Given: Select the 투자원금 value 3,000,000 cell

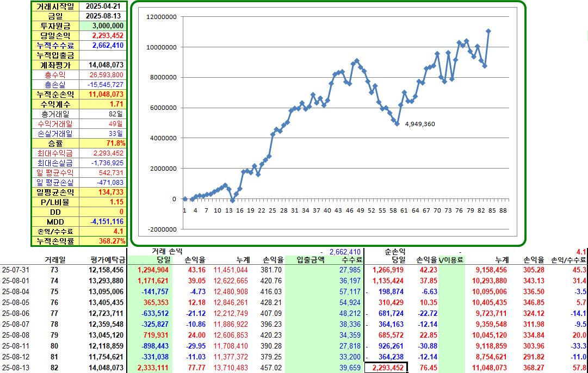Looking at the screenshot, I should coord(103,26).
